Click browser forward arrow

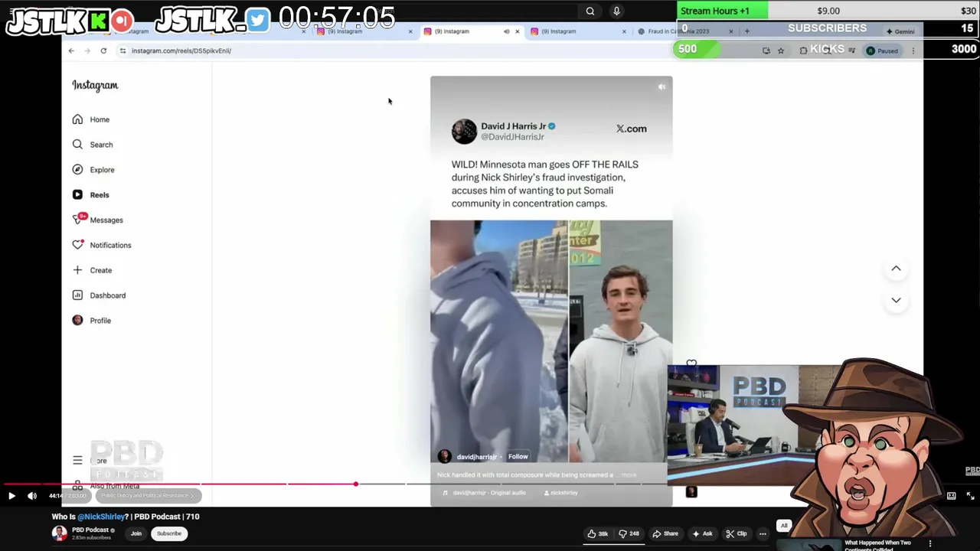(87, 51)
